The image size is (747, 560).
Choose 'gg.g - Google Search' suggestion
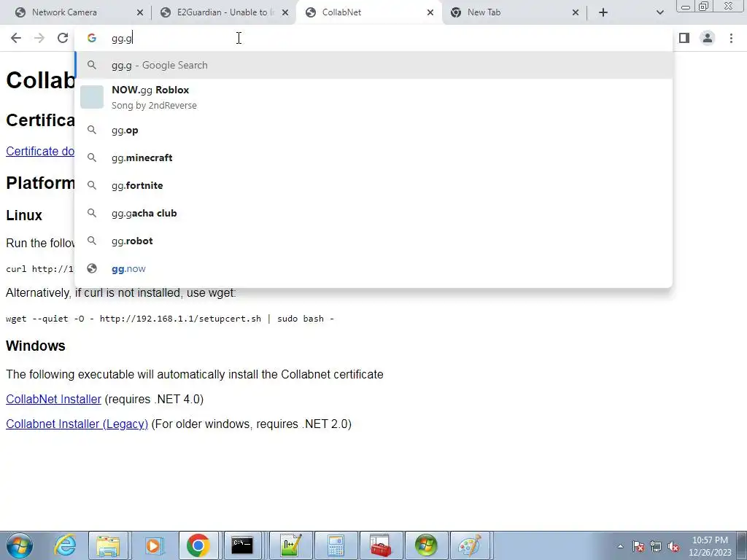(373, 65)
